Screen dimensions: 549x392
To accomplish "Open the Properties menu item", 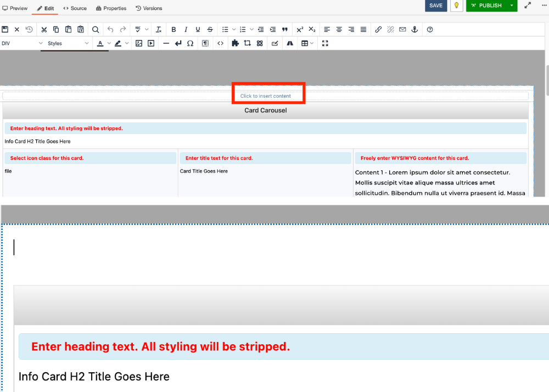I will coord(111,8).
